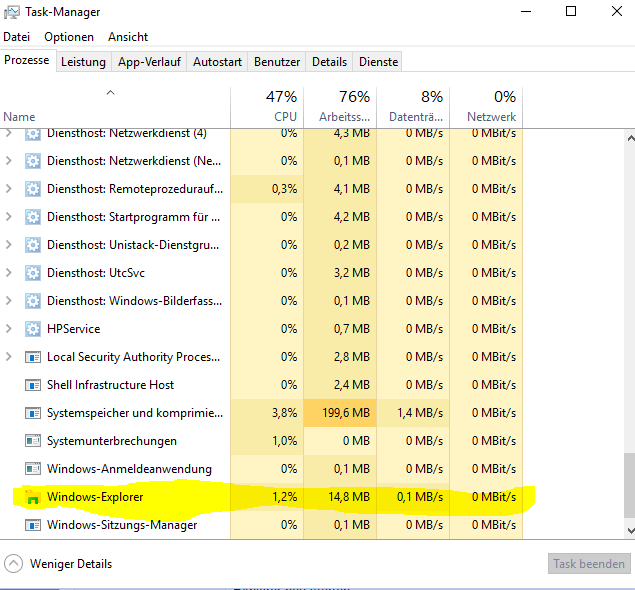Click the 199,6 MB memory cell

coord(340,413)
